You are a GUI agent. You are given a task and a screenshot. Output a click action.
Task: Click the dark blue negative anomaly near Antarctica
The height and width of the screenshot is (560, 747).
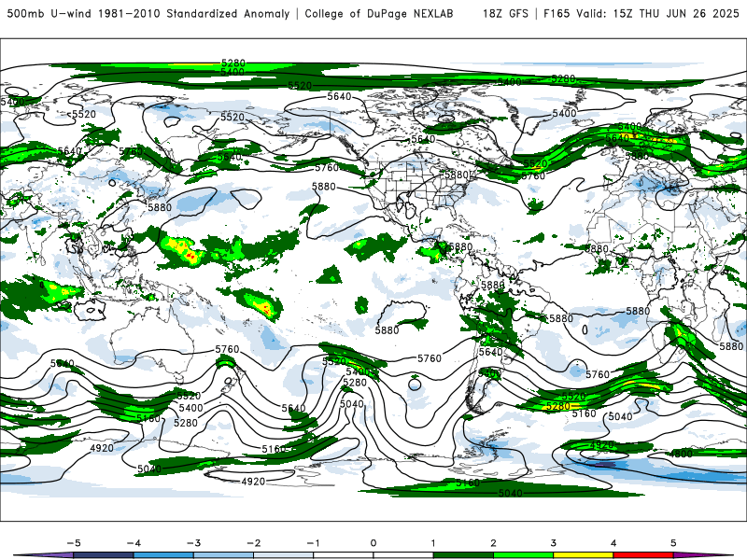tap(604, 464)
